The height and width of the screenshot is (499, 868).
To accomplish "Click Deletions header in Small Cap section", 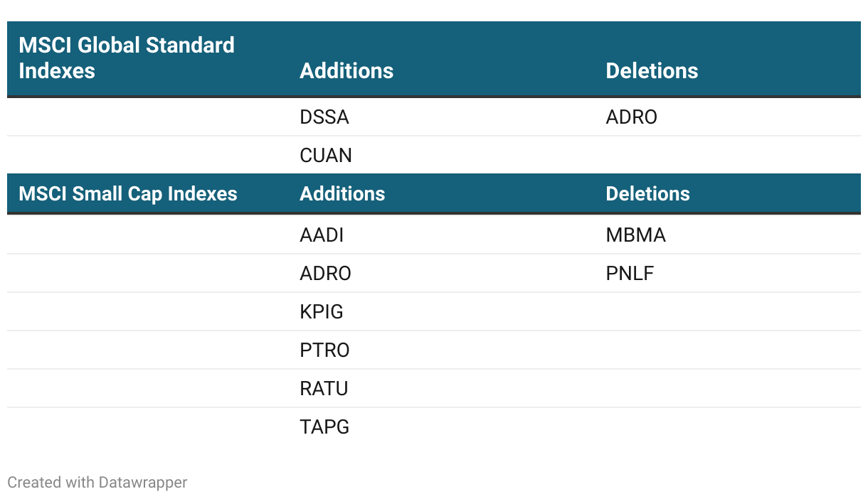I will (647, 194).
